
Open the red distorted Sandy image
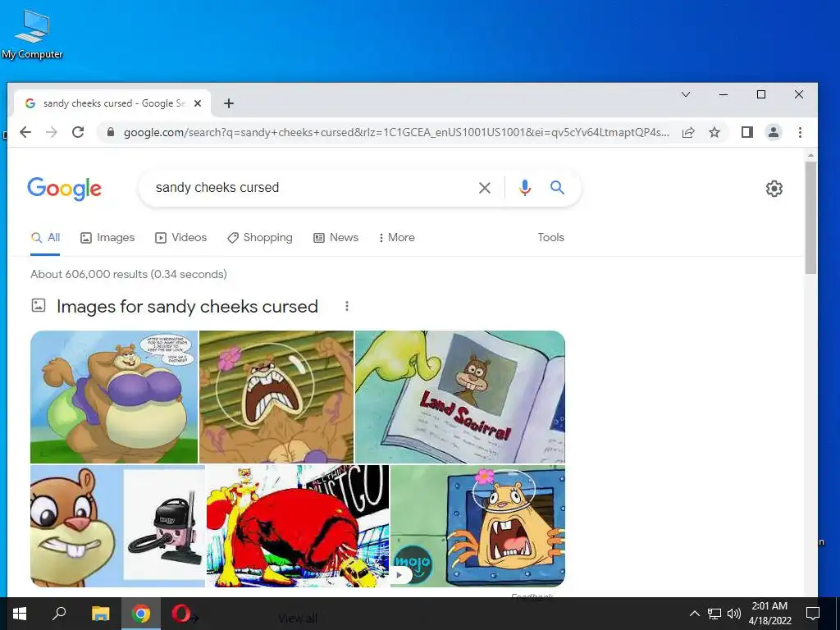(x=298, y=526)
